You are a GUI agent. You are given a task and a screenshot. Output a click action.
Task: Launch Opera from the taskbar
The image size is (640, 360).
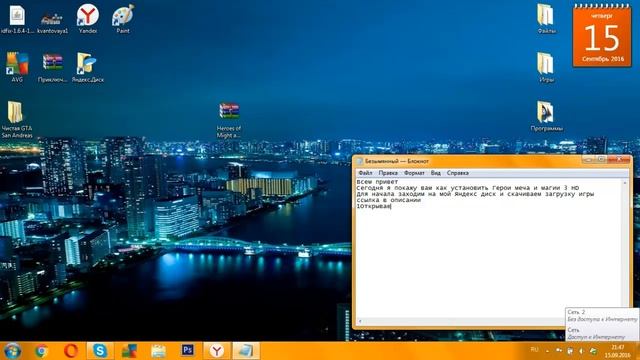click(71, 351)
